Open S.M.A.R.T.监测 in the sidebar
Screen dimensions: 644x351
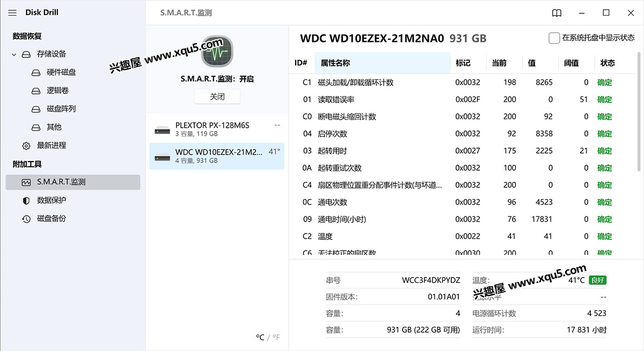tap(72, 182)
